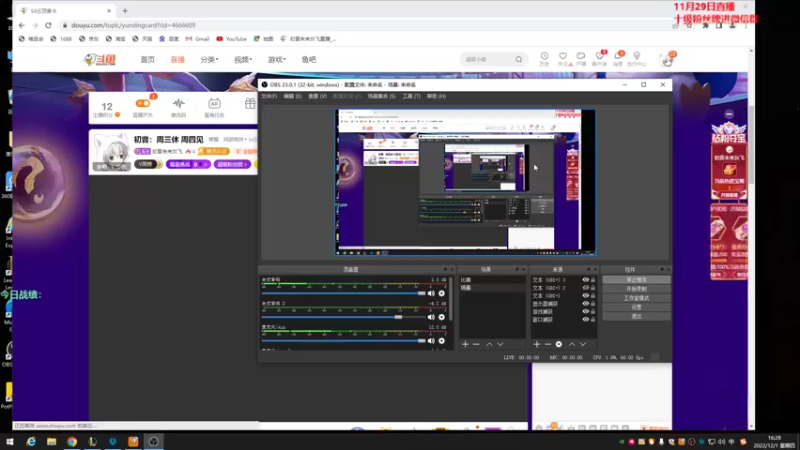Open source properties with the gear icon

559,344
